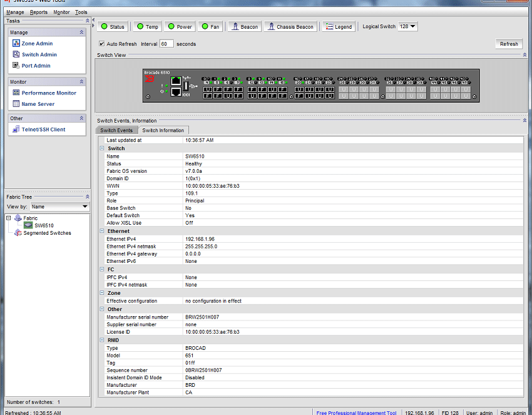Collapse the Ethernet group

pyautogui.click(x=102, y=231)
